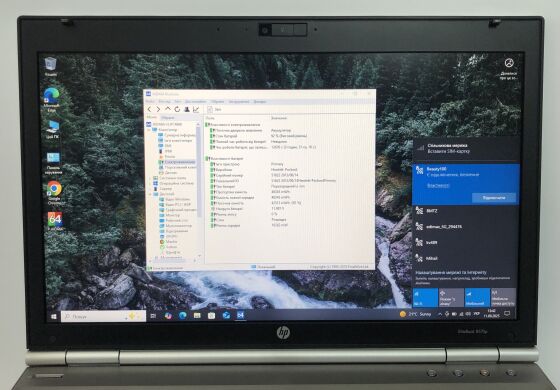Expand the Операційна система tree node
The height and width of the screenshot is (390, 560).
151,183
